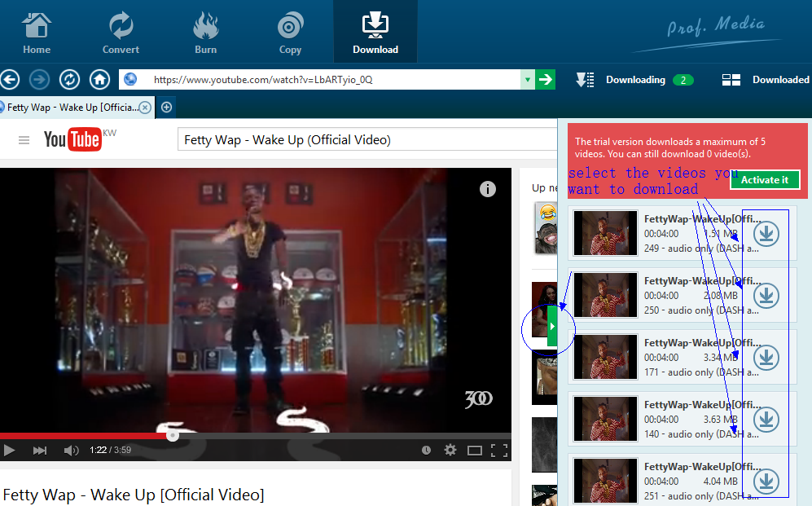This screenshot has width=812, height=506.
Task: Open the YouTube hamburger menu
Action: coord(24,140)
